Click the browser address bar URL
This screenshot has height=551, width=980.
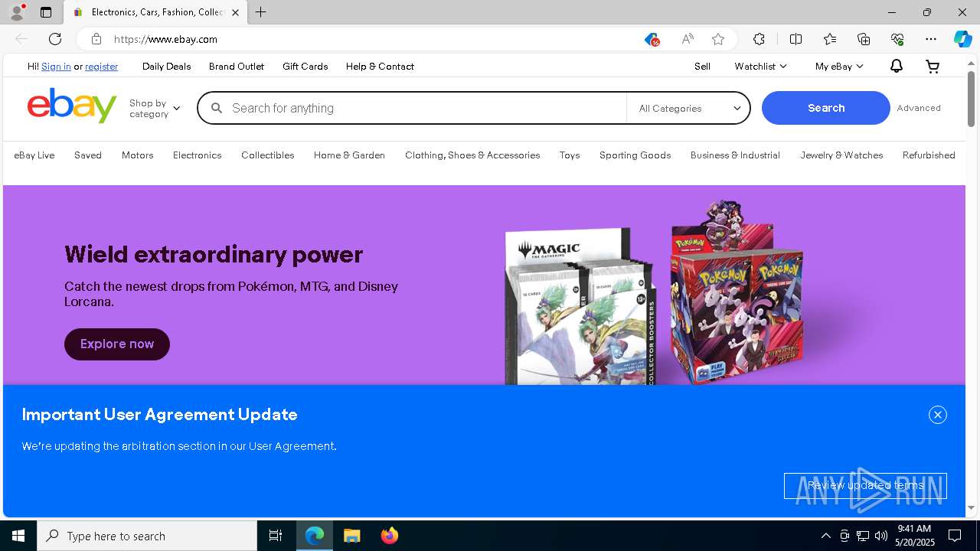pyautogui.click(x=166, y=39)
